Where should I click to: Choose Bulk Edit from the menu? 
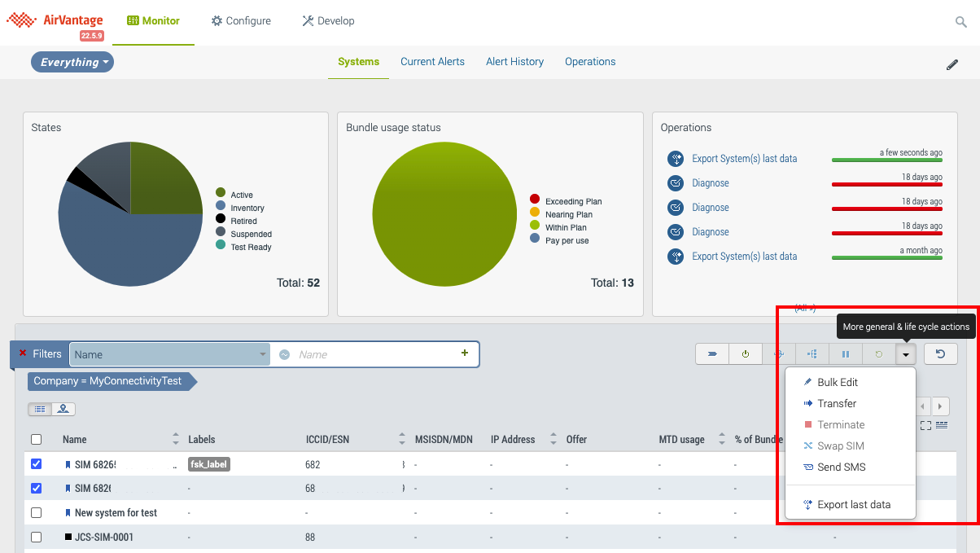pos(837,383)
